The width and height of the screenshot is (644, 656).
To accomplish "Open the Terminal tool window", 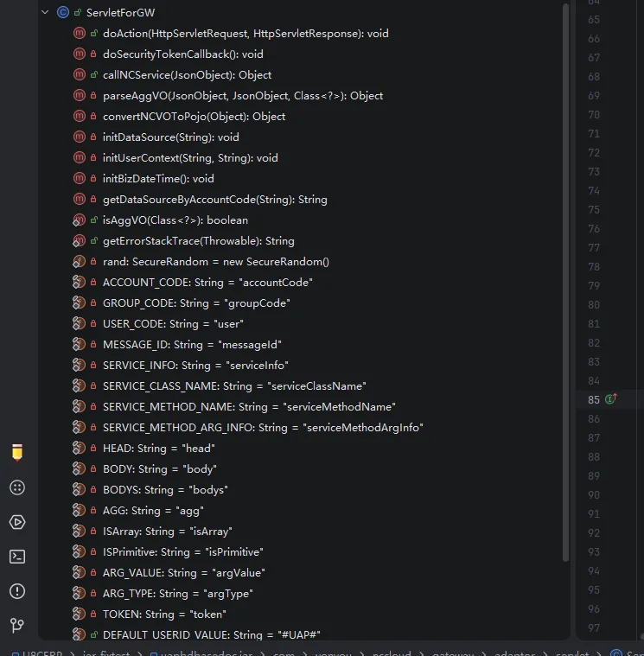I will coord(17,557).
